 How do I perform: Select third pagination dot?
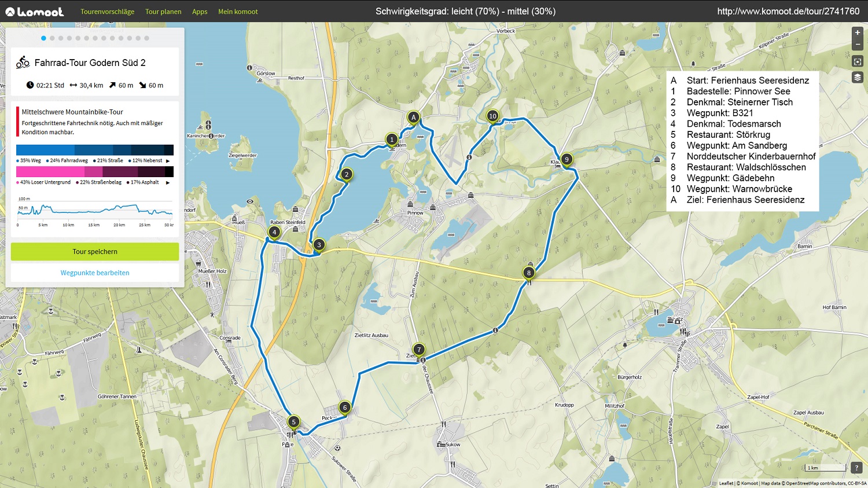click(61, 38)
